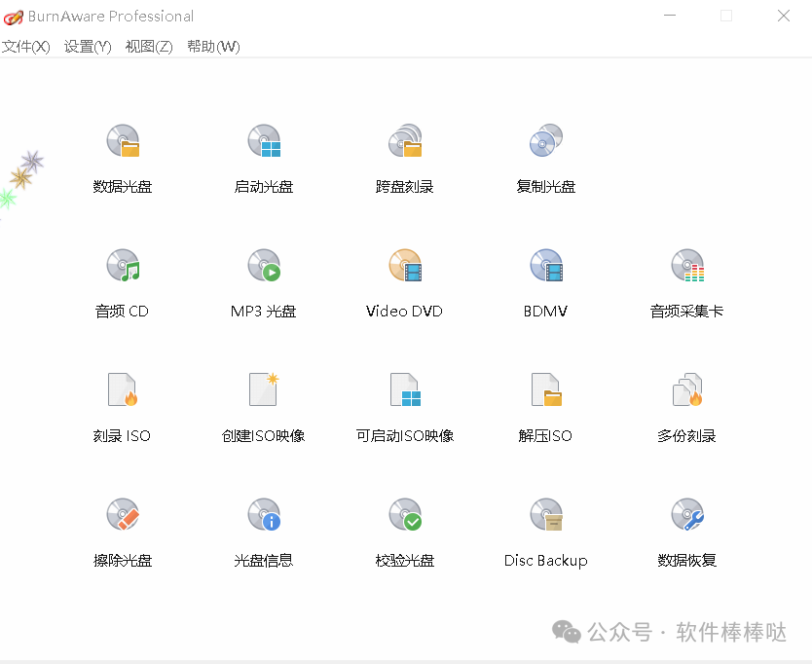Open the 擦除光盘 erase disc icon
The width and height of the screenshot is (812, 664).
click(x=123, y=514)
